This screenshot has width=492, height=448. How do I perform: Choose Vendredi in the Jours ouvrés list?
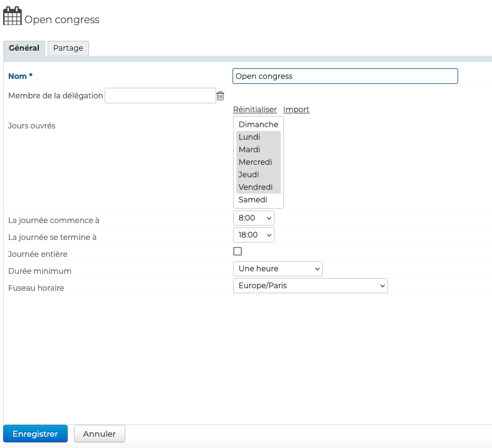click(256, 187)
